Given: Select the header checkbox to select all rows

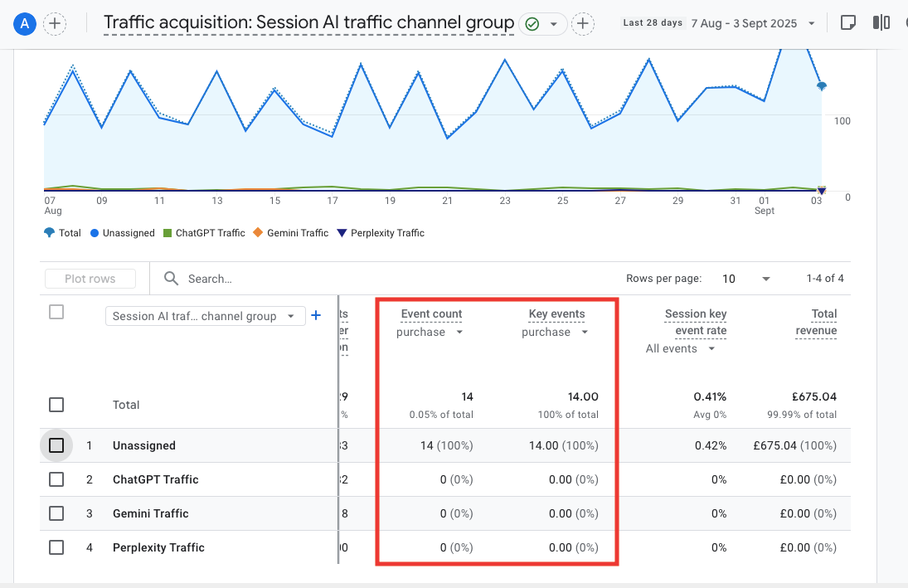Looking at the screenshot, I should pyautogui.click(x=56, y=311).
